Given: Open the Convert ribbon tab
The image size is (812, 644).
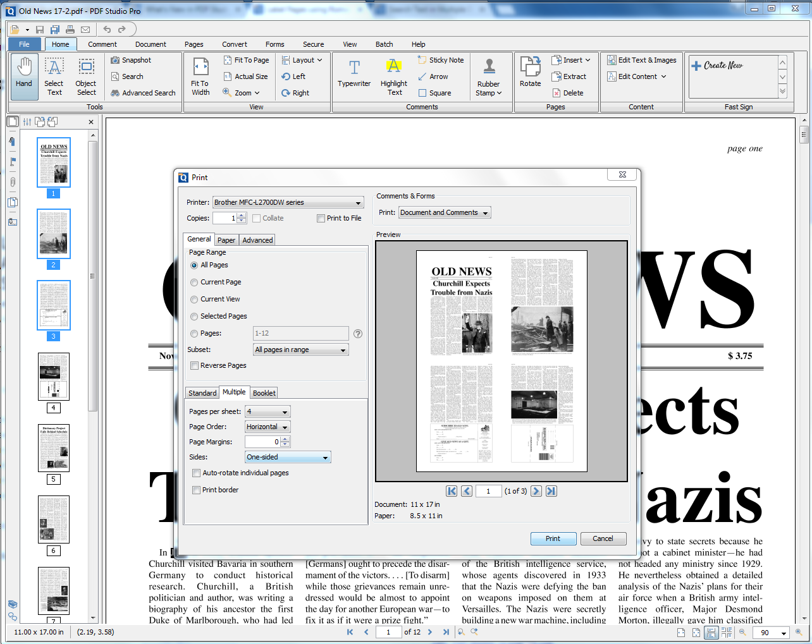Looking at the screenshot, I should click(x=235, y=44).
